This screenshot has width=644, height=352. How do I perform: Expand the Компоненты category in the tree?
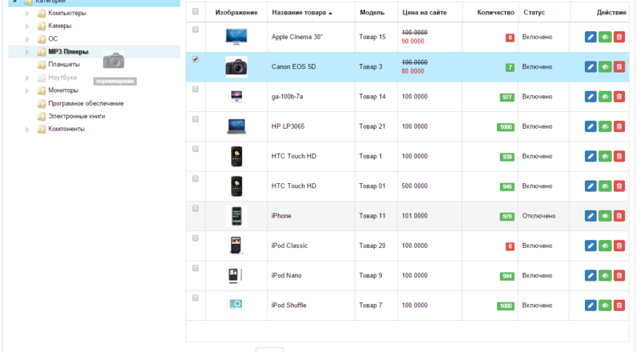27,129
